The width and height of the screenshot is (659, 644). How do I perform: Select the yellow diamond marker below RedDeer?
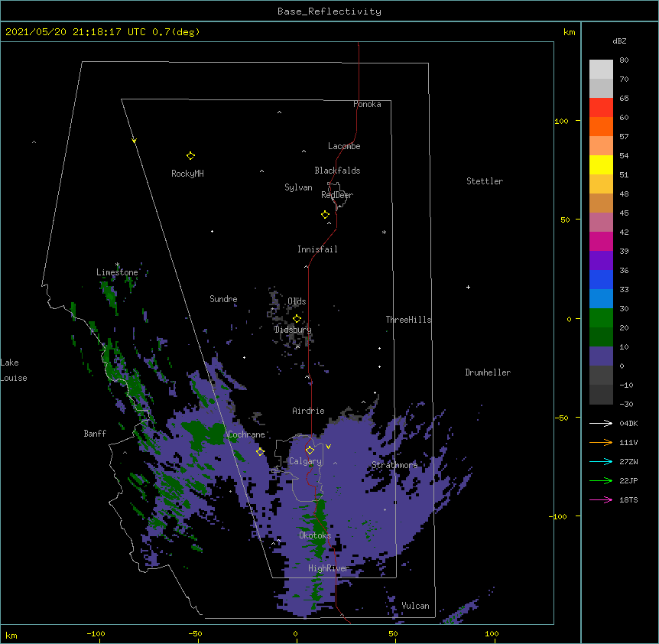tap(325, 215)
